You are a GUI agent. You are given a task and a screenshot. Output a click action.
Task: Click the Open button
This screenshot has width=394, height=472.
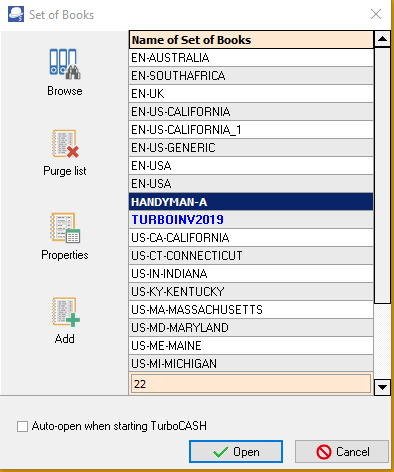point(236,452)
